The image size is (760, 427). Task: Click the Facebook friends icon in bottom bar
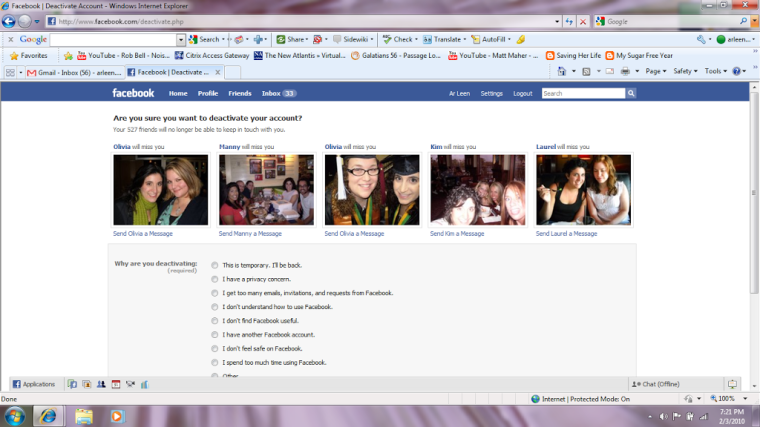101,384
